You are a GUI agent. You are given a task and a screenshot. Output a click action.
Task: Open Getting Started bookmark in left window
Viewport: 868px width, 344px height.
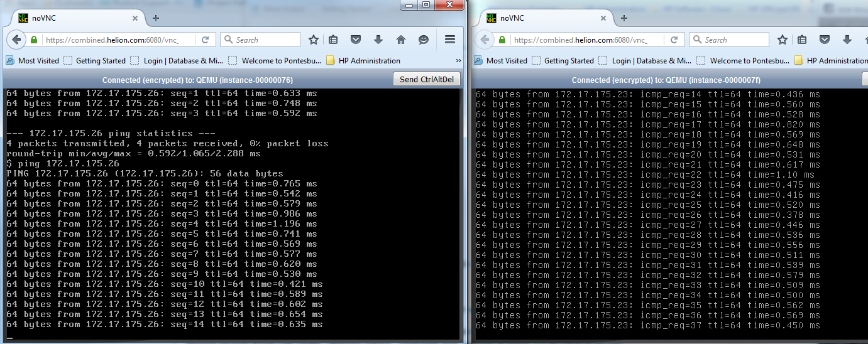click(x=95, y=61)
